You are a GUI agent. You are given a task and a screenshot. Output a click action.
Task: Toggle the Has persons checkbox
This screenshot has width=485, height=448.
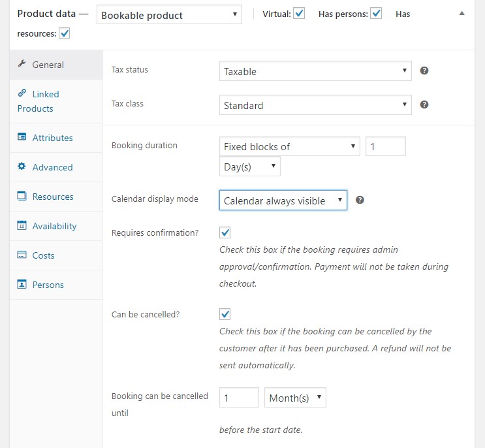click(x=376, y=14)
